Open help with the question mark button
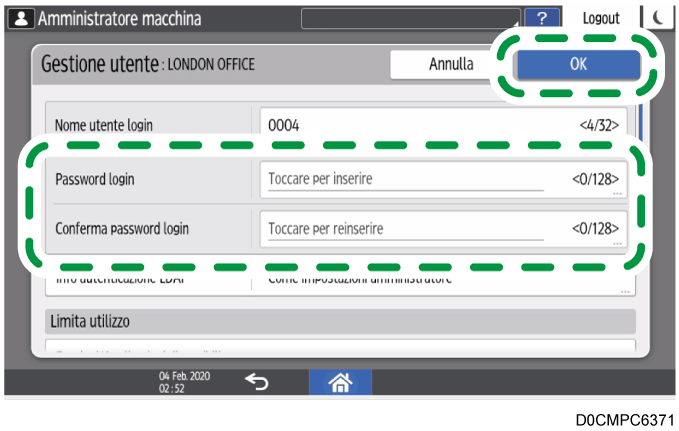Viewport: 679px width, 431px height. [x=541, y=18]
